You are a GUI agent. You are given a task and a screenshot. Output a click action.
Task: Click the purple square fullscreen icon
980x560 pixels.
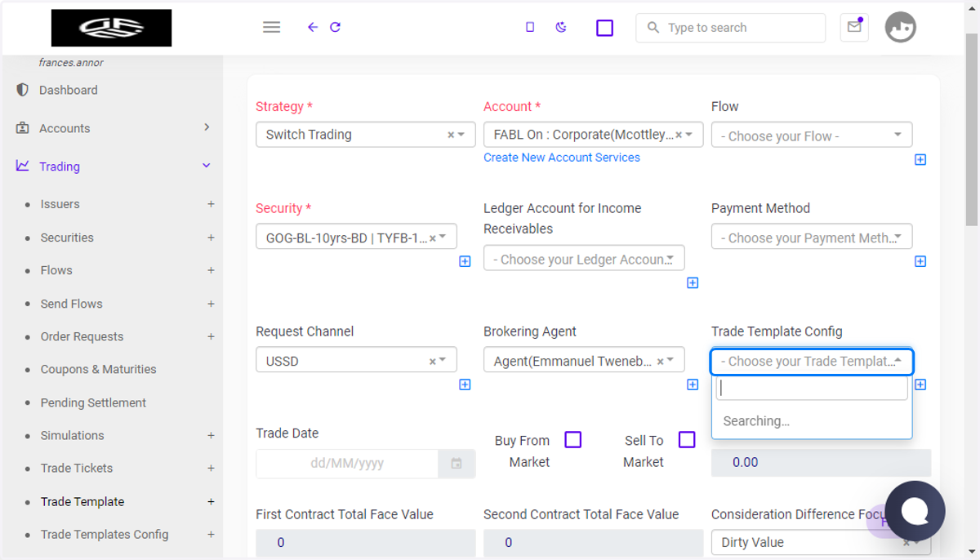[x=604, y=28]
